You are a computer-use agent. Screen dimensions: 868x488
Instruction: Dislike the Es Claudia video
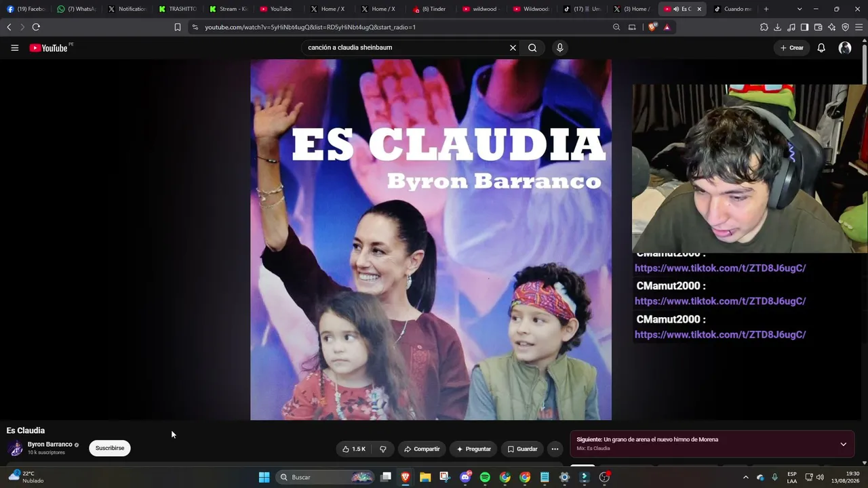(x=383, y=449)
